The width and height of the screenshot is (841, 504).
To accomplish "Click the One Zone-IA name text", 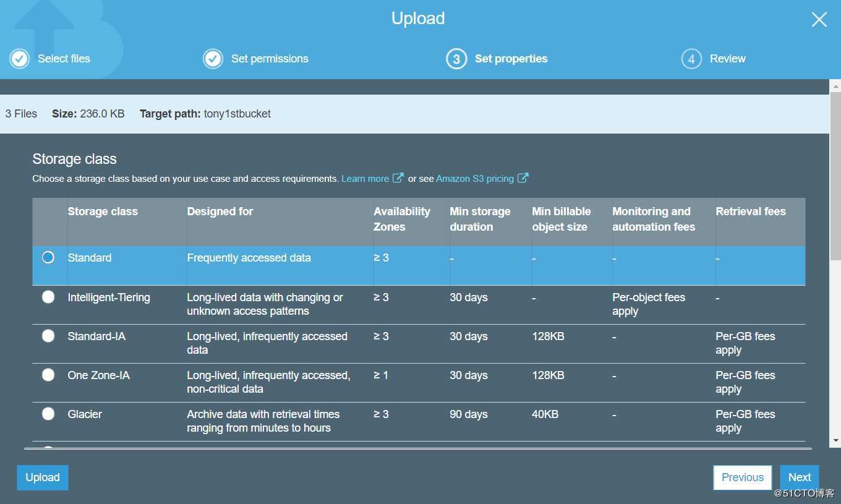I will pos(99,375).
